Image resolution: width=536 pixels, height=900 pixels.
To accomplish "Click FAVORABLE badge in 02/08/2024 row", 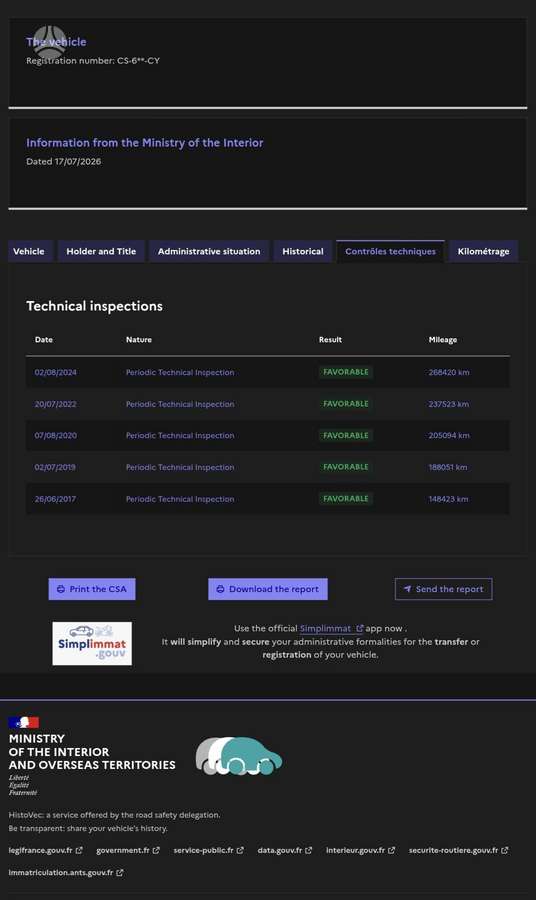I will pos(346,372).
